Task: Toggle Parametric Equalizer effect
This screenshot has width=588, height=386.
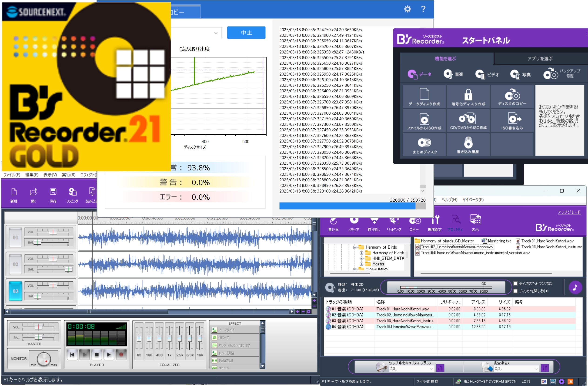Action: [x=235, y=345]
